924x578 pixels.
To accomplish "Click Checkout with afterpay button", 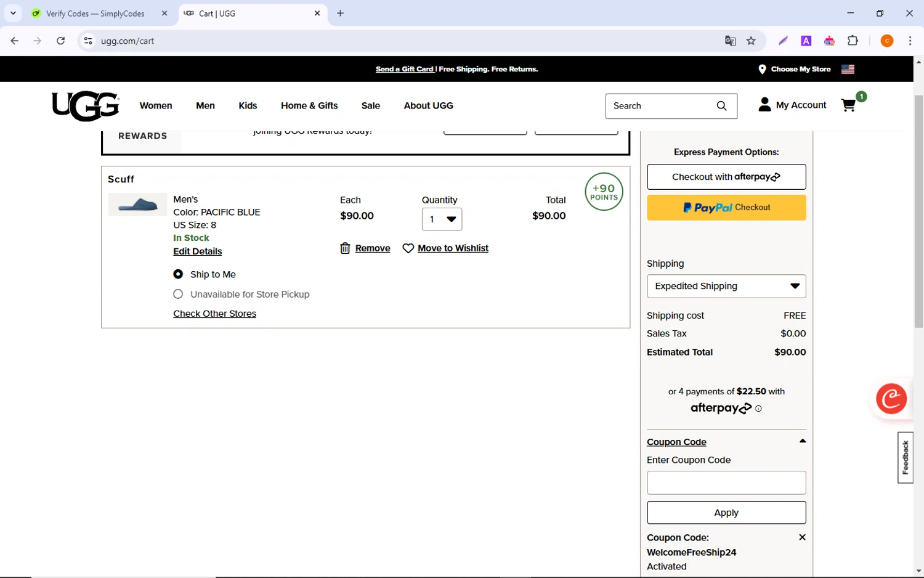I will click(x=726, y=177).
